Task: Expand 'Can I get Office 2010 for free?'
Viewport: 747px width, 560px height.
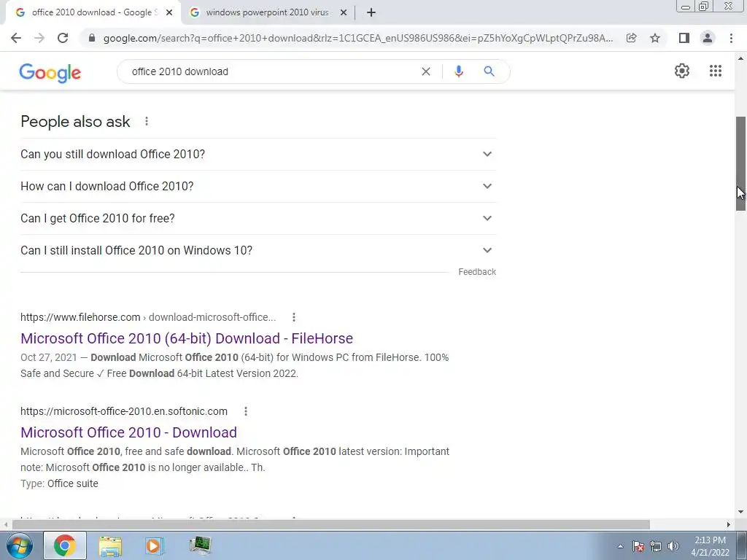Action: point(258,218)
